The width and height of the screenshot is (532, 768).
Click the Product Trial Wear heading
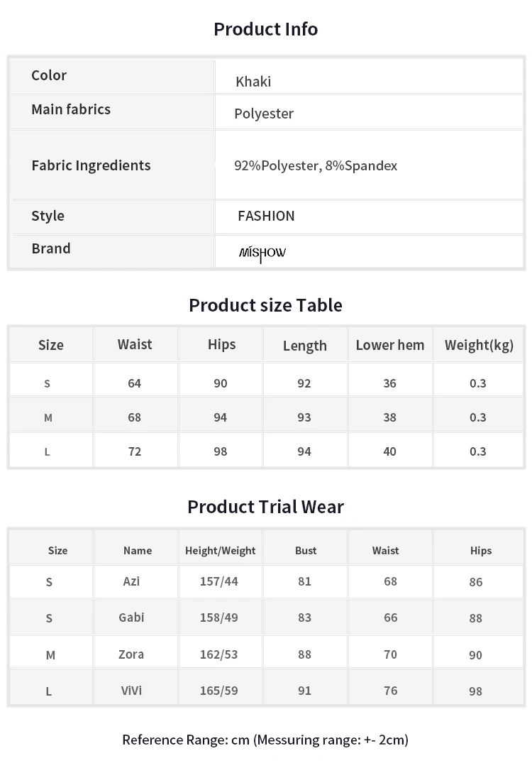tap(266, 507)
